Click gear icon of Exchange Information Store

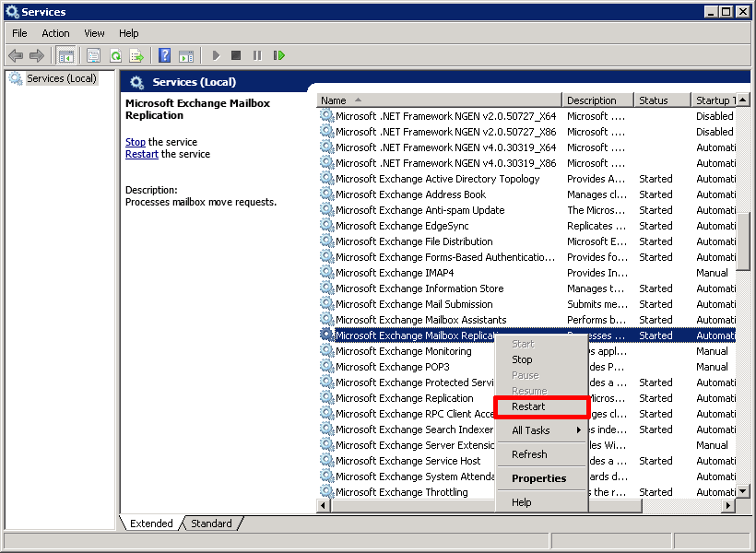(327, 288)
